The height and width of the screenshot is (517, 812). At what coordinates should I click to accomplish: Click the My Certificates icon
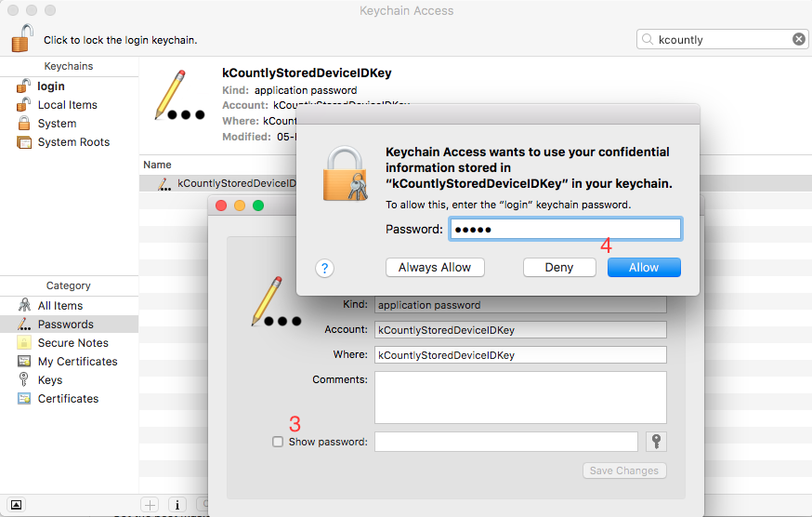24,361
